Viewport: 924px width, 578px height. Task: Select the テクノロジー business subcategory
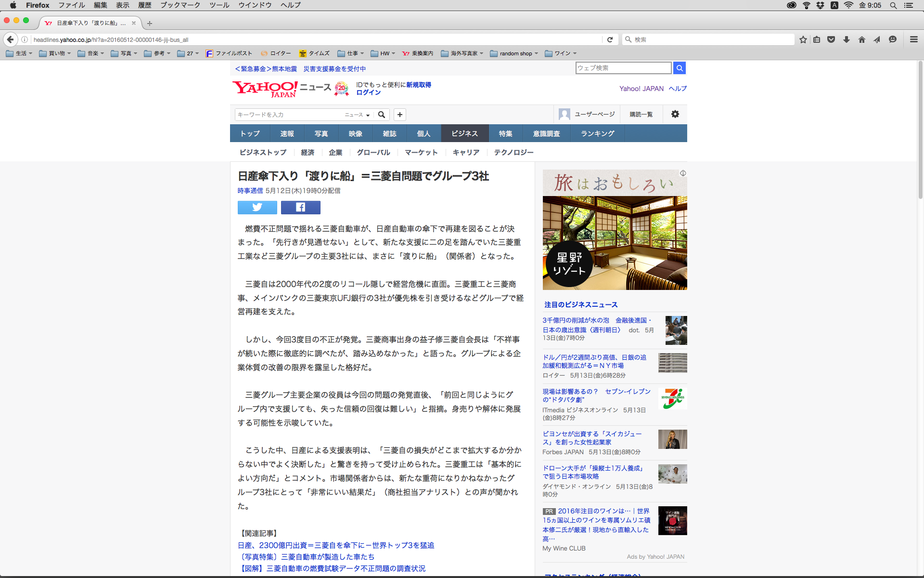[x=513, y=152]
